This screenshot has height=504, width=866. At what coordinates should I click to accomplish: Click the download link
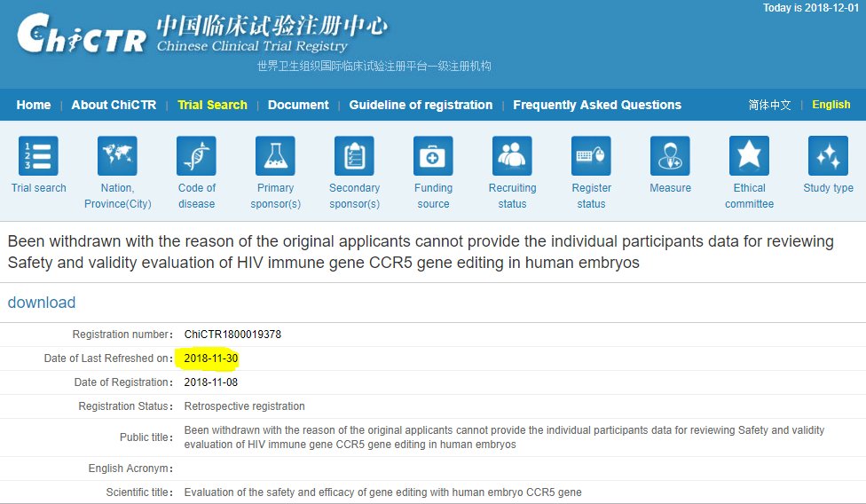click(42, 303)
